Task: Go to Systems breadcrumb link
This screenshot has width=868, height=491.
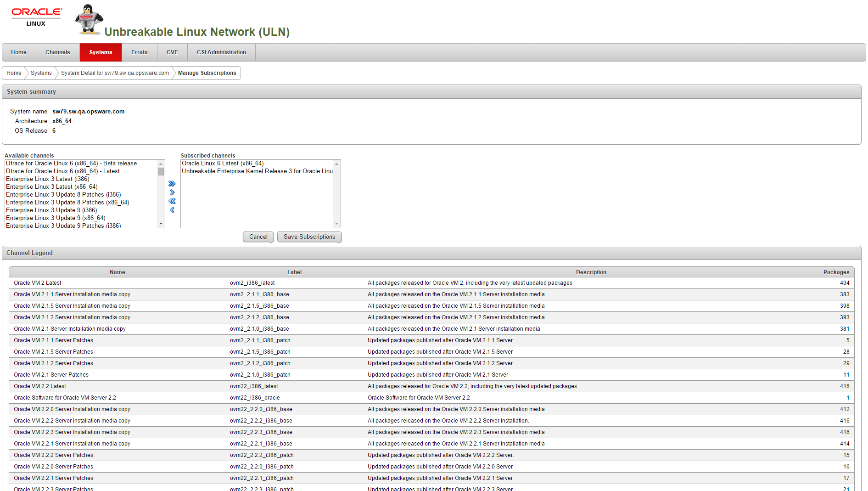Action: click(x=41, y=73)
